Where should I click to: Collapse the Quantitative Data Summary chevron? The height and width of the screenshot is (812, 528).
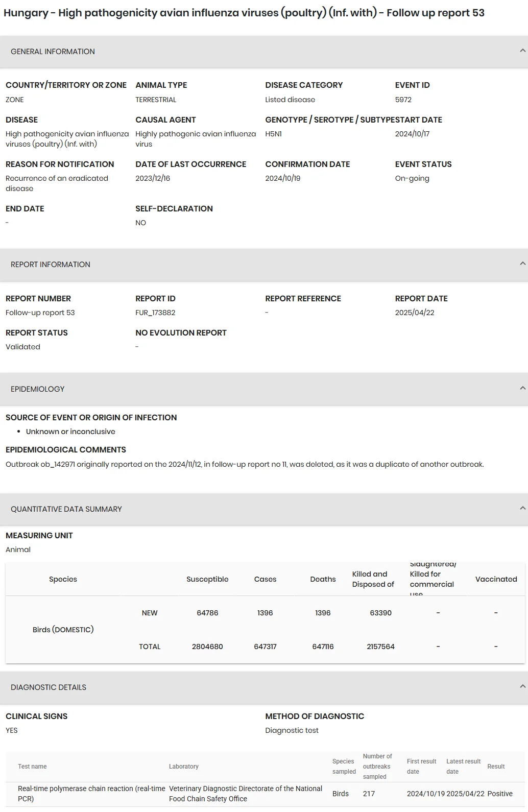pyautogui.click(x=522, y=508)
